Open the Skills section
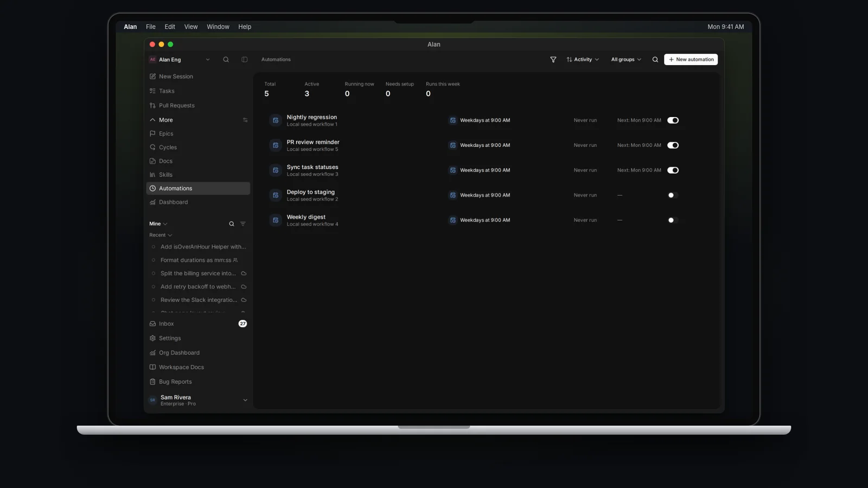 [198, 175]
